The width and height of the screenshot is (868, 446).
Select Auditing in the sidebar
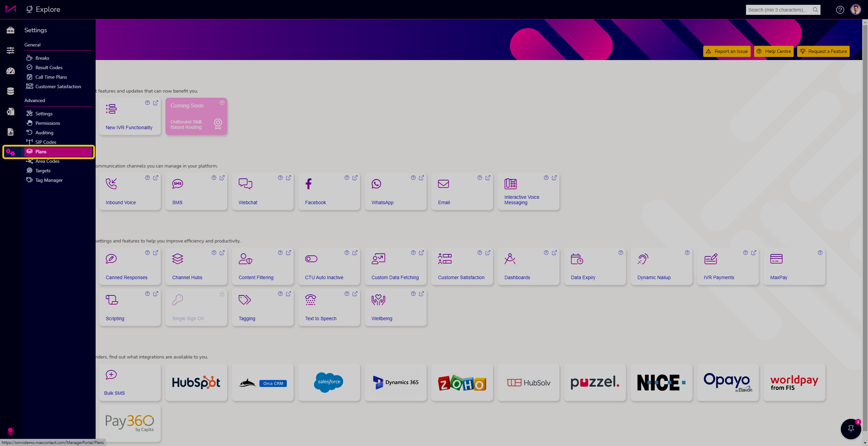[x=58, y=133]
